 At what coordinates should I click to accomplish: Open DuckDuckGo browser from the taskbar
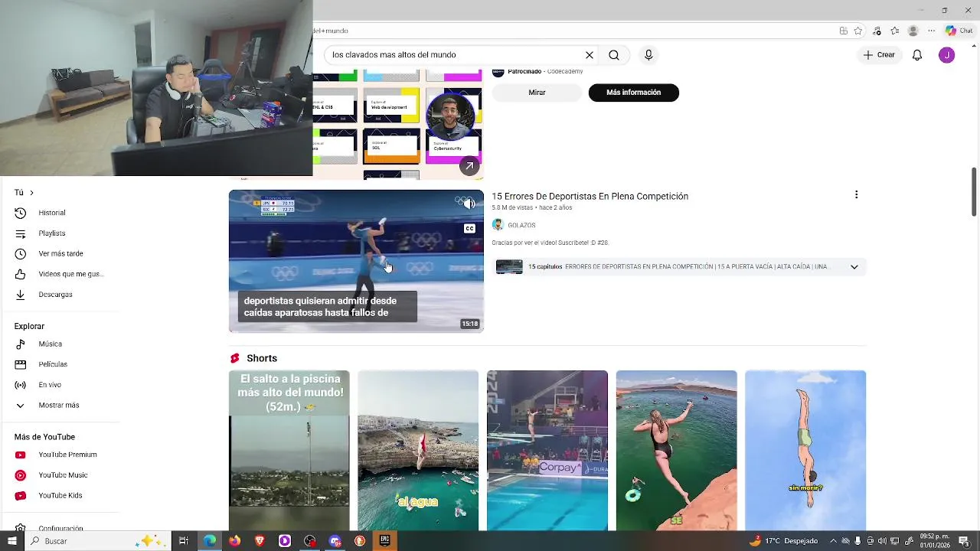(360, 541)
